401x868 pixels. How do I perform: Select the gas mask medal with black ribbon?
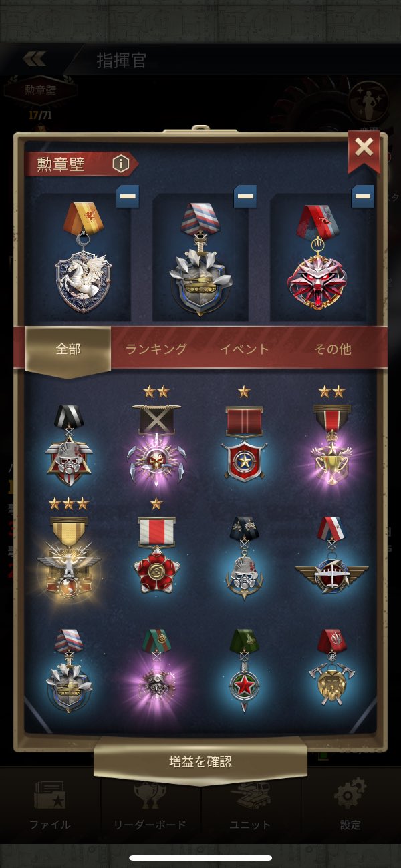point(69,441)
